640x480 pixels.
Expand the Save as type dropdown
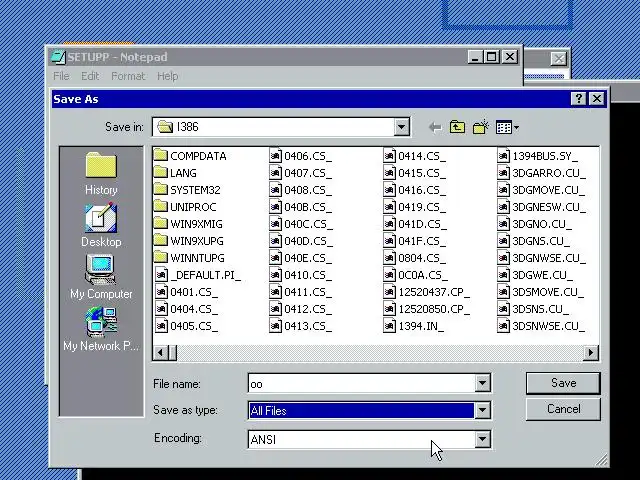tap(482, 410)
